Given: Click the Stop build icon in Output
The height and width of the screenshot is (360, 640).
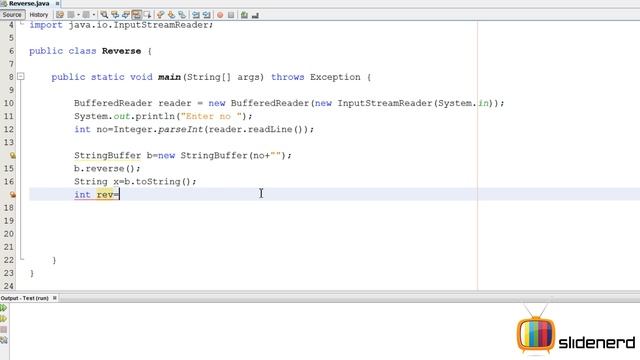Looking at the screenshot, I should (4, 329).
